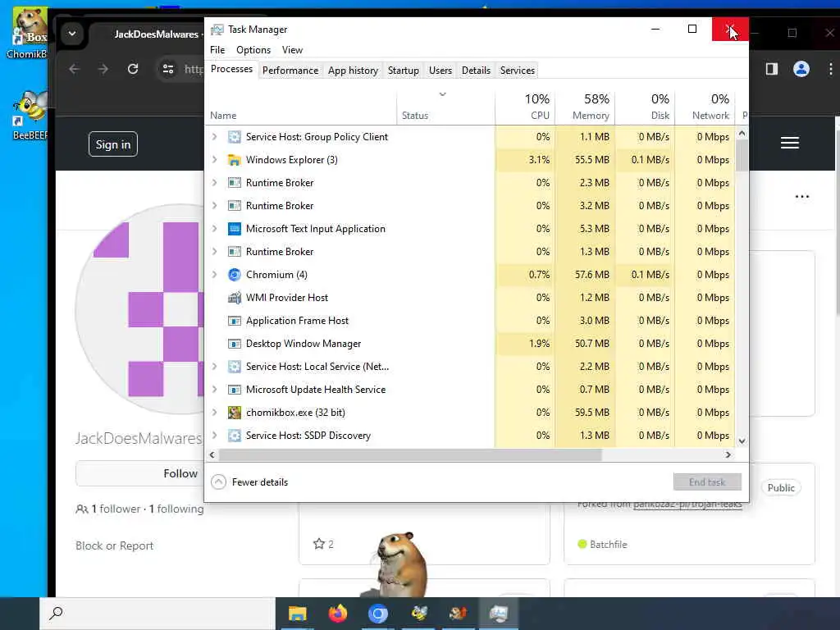Click the browser back arrow
The width and height of the screenshot is (840, 630).
pyautogui.click(x=75, y=69)
